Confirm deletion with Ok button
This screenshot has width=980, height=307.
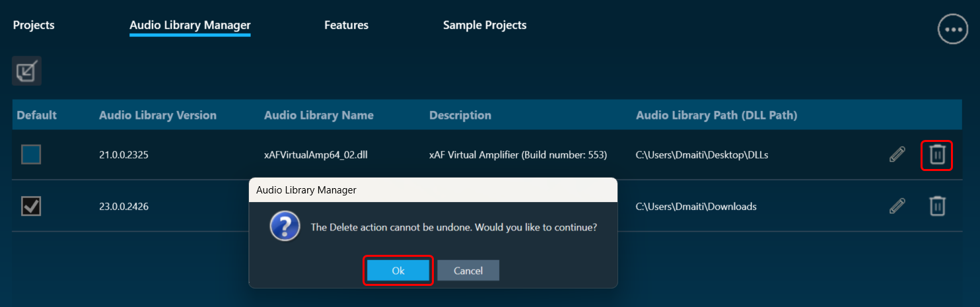[x=398, y=271]
